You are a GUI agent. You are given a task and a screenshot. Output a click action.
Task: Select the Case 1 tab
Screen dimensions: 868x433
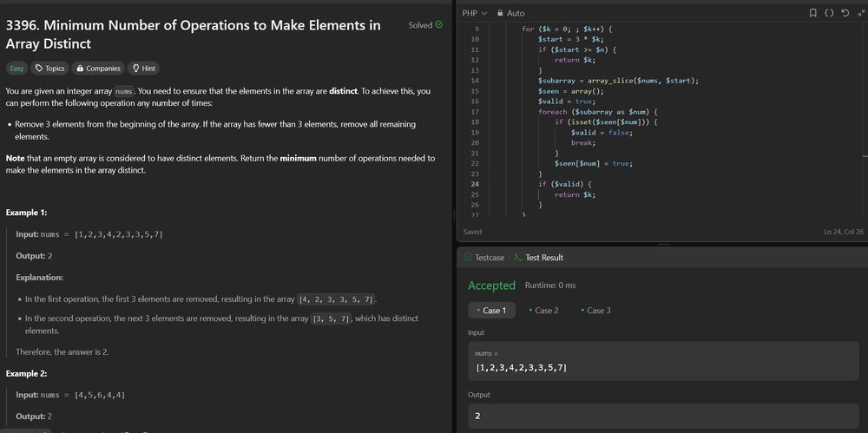point(491,310)
